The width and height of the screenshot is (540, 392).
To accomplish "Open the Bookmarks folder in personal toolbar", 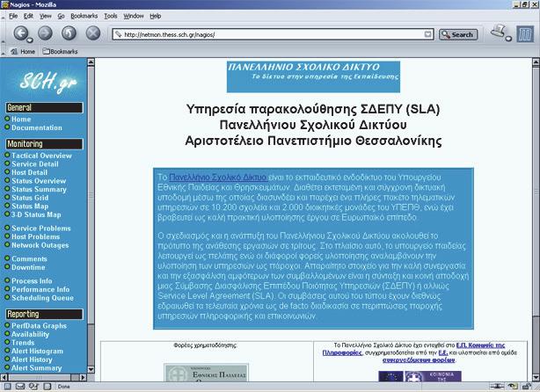I will (61, 52).
